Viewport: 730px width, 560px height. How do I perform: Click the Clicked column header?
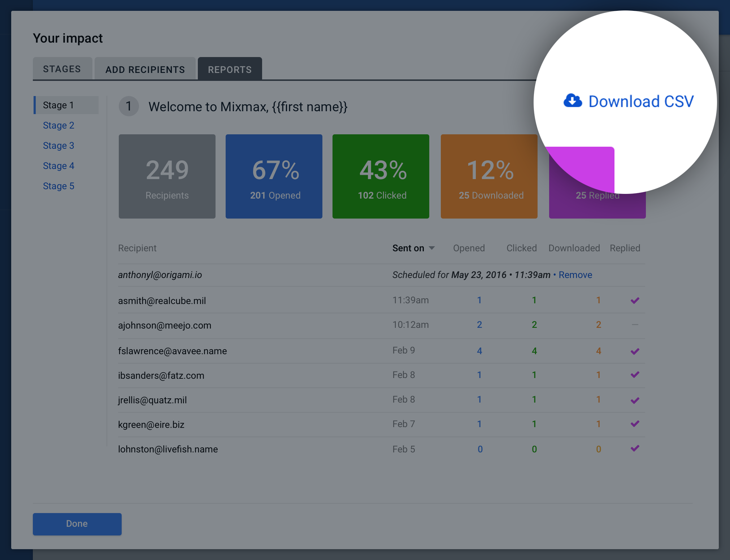click(522, 248)
